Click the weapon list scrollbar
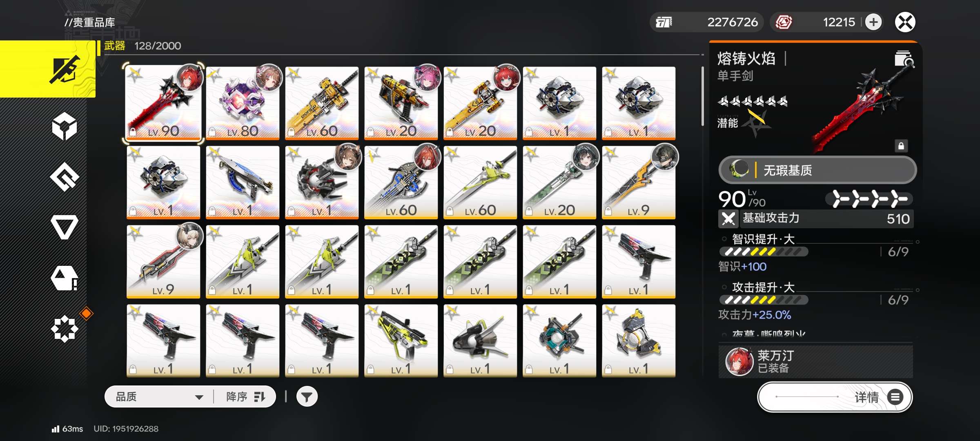 pyautogui.click(x=702, y=96)
